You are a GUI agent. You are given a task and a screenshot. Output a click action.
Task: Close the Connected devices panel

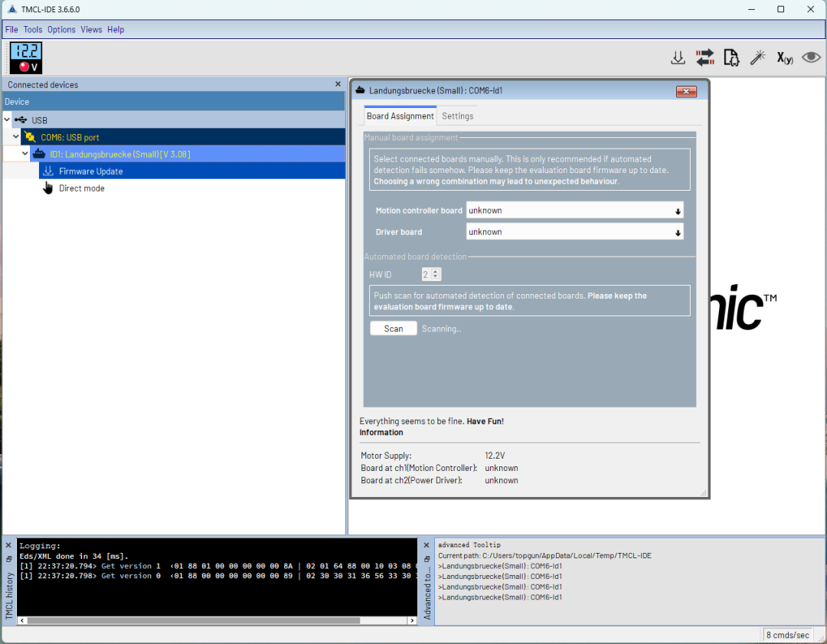[x=338, y=84]
